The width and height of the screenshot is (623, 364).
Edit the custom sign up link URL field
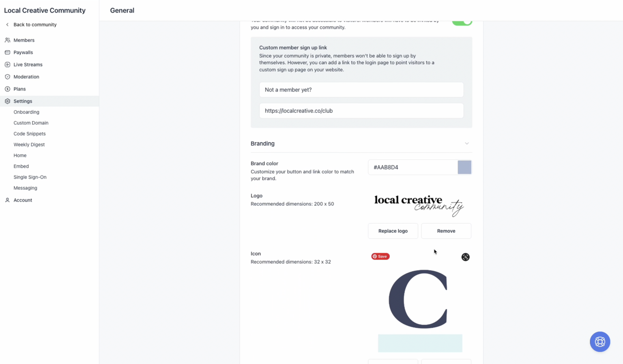[x=361, y=110]
